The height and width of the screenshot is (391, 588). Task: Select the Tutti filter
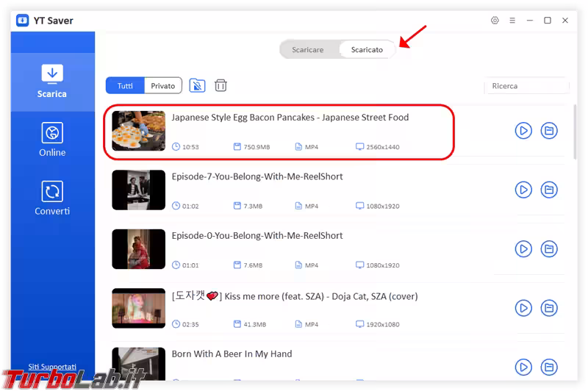tap(125, 86)
